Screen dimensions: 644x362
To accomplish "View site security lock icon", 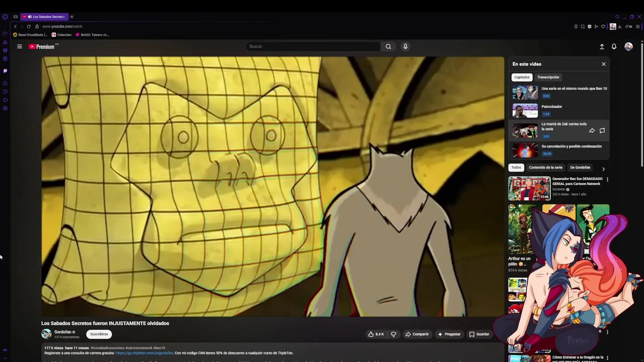I will click(x=37, y=26).
